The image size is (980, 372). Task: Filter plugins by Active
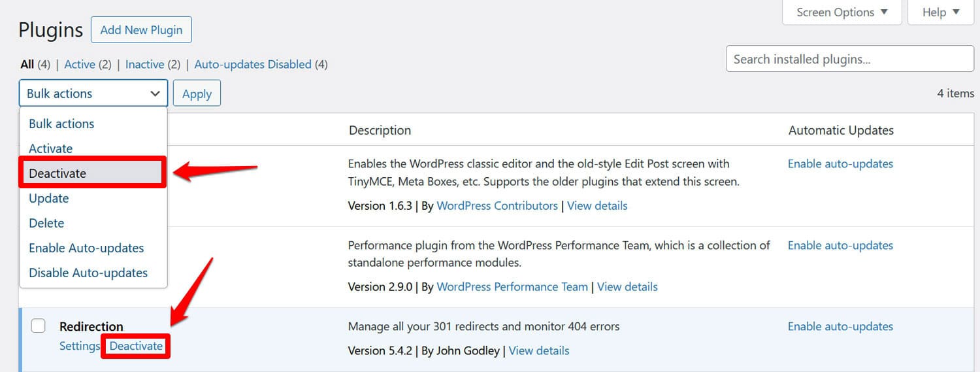80,64
